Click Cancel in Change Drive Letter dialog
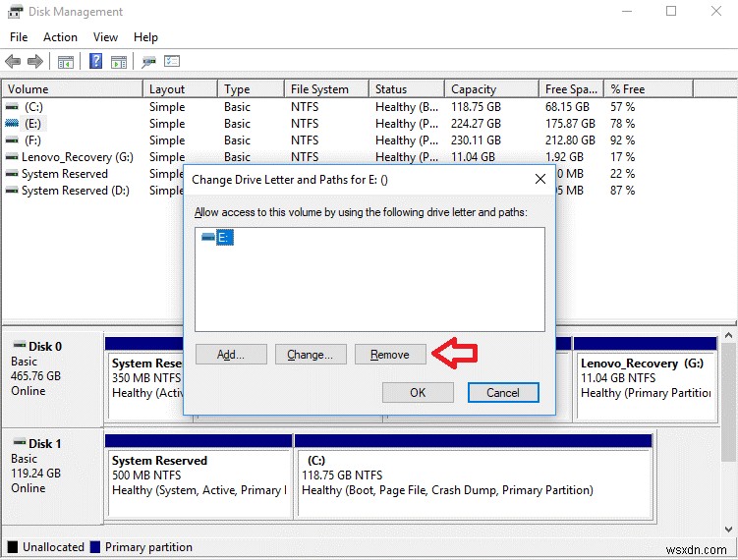The height and width of the screenshot is (560, 738). (x=503, y=392)
